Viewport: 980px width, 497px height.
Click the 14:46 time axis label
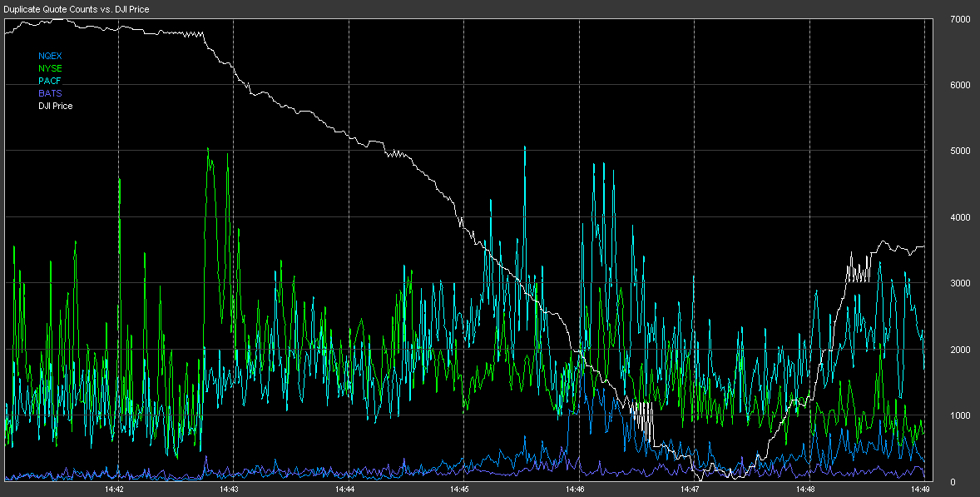[x=574, y=490]
